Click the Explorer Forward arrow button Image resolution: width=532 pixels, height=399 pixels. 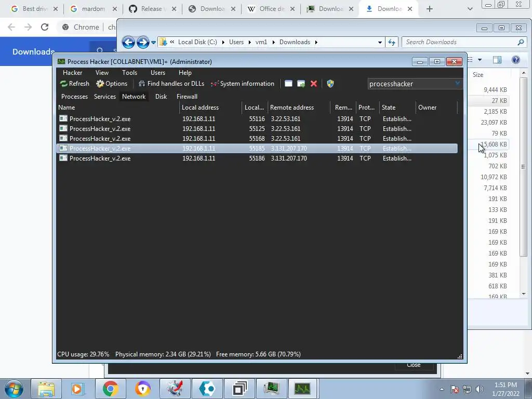[x=143, y=42]
